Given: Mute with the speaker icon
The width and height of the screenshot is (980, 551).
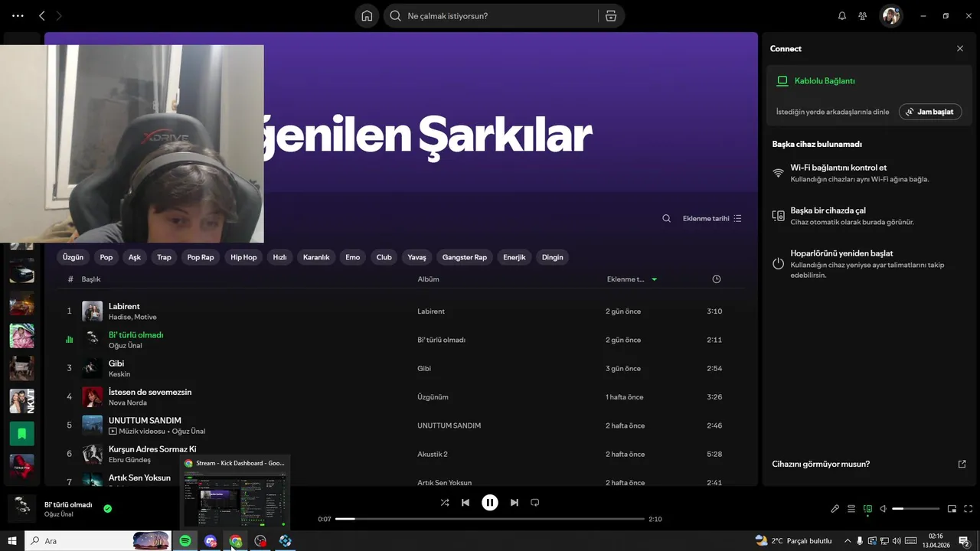Looking at the screenshot, I should 883,509.
